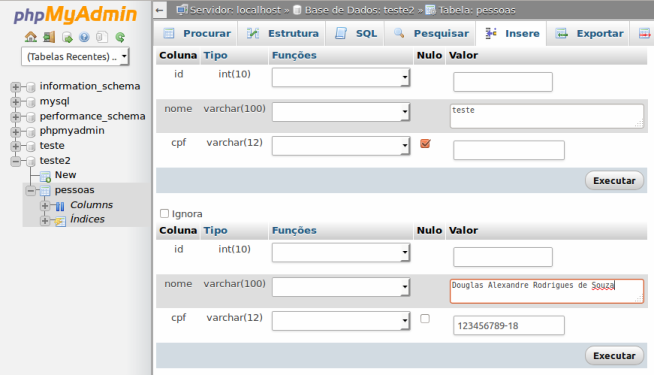
Task: Open the Tabelas Recentes dropdown
Action: tap(75, 56)
